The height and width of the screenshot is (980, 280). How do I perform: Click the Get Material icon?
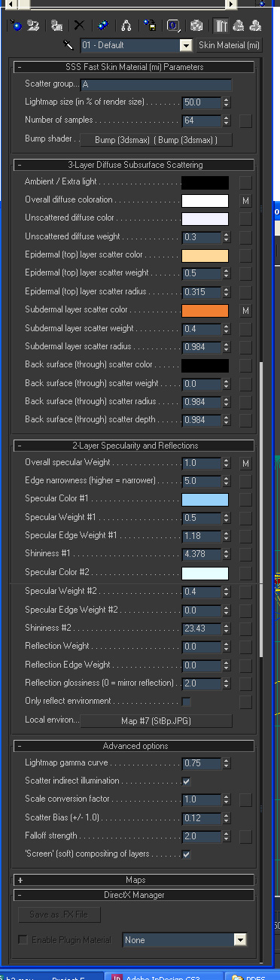(16, 26)
